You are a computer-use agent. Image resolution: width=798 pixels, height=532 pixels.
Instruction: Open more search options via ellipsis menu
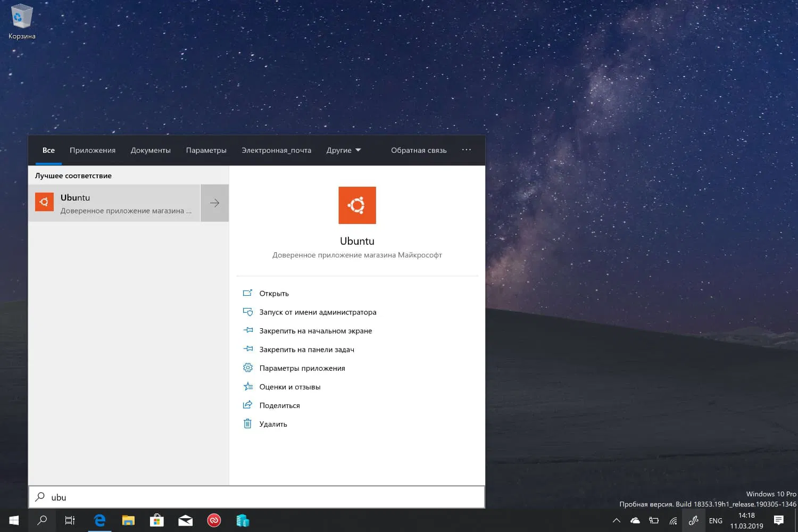467,150
